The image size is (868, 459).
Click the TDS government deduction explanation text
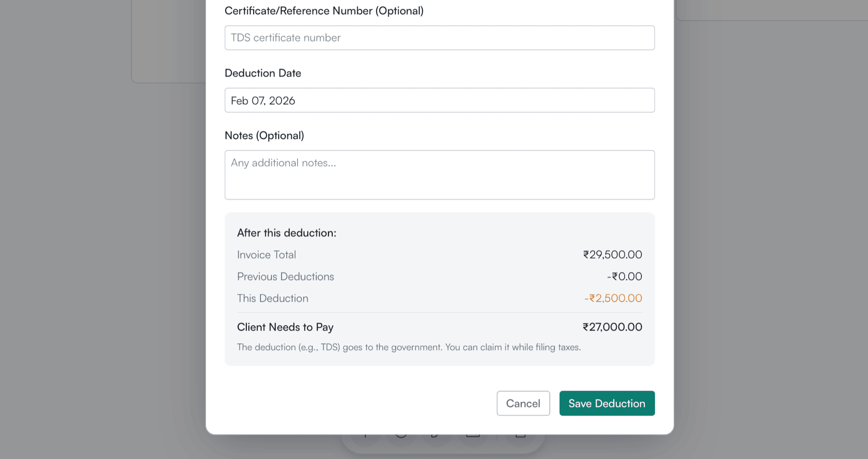409,347
